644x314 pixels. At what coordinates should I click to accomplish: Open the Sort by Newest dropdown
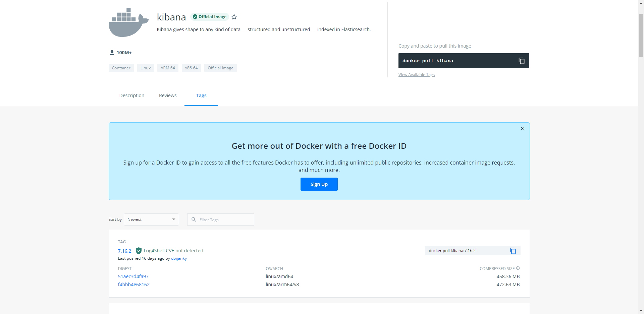point(151,219)
